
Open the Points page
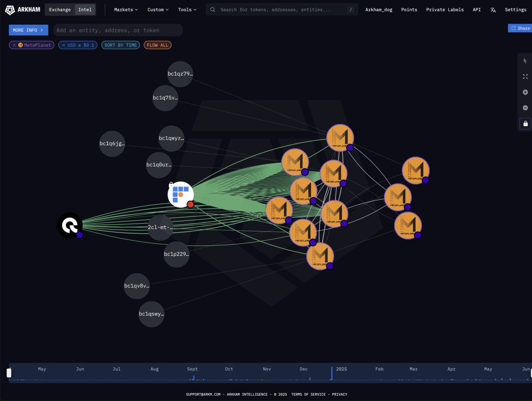coord(409,9)
